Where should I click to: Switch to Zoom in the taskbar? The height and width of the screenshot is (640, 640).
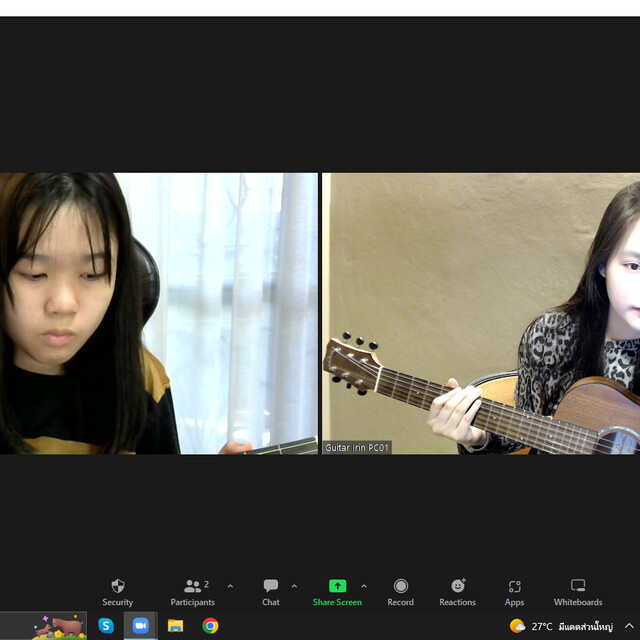pos(141,625)
